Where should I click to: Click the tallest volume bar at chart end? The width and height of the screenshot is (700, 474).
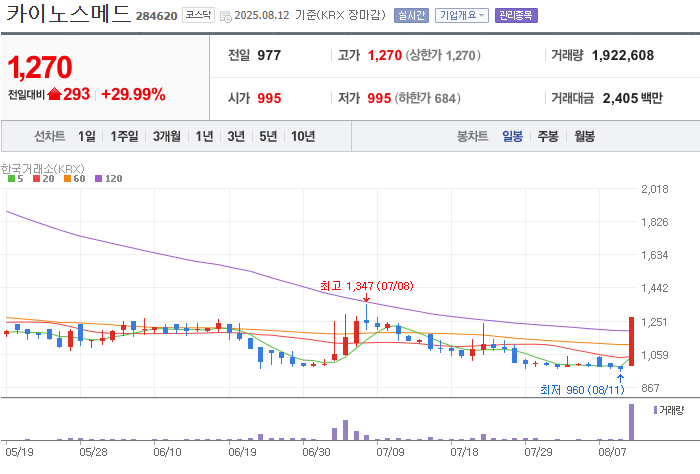pos(631,422)
